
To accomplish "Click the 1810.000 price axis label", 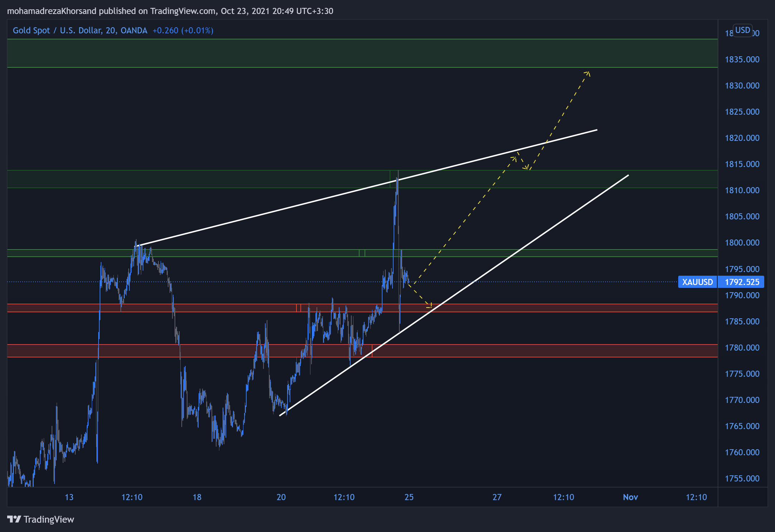I will pyautogui.click(x=742, y=190).
